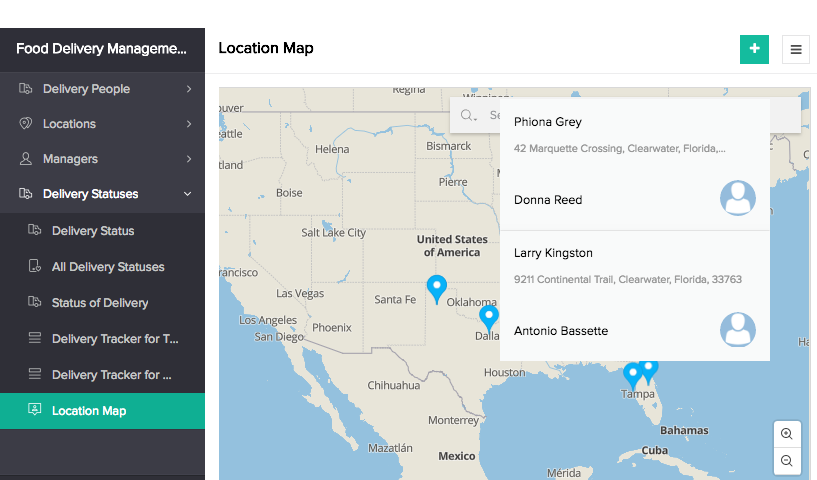Click the Locations pin icon
This screenshot has width=817, height=480.
pyautogui.click(x=26, y=124)
